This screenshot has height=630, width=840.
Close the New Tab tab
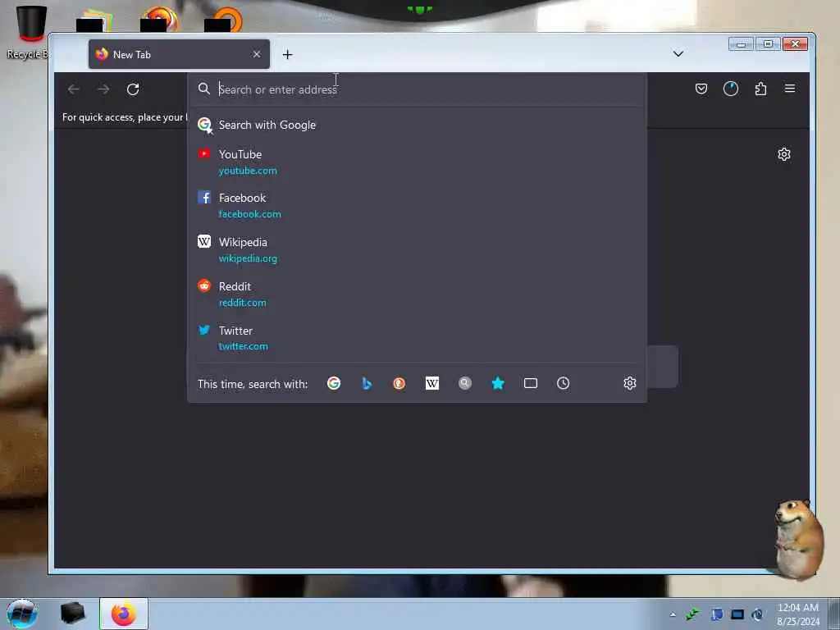(257, 54)
